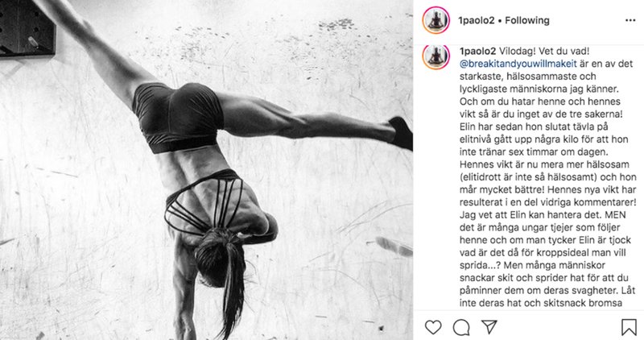Image resolution: width=644 pixels, height=340 pixels.
Task: Click the caption's last visible line about skitsnack
Action: 541,304
